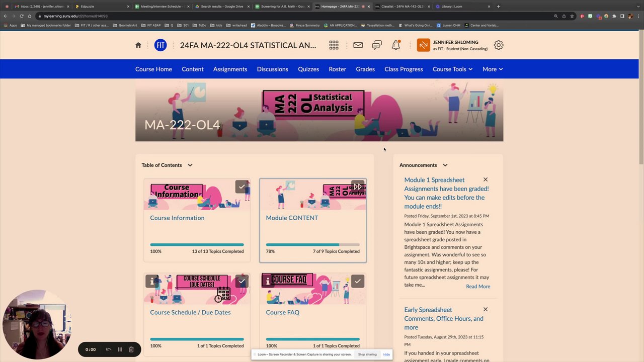Go to My Home via house icon
Image resolution: width=644 pixels, height=362 pixels.
(138, 45)
